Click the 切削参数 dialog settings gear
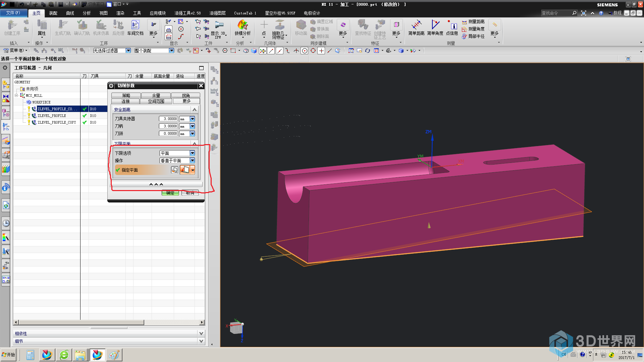This screenshot has width=644, height=362. point(111,86)
